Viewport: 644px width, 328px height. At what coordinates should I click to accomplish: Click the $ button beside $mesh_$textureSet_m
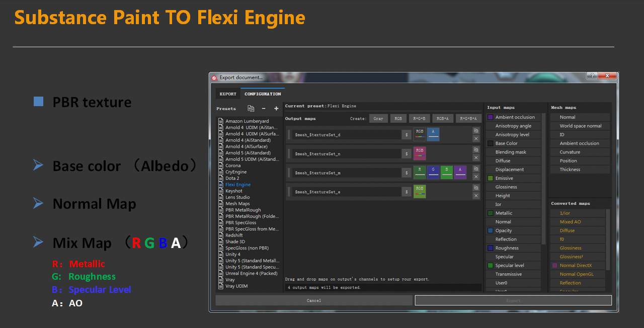[406, 173]
